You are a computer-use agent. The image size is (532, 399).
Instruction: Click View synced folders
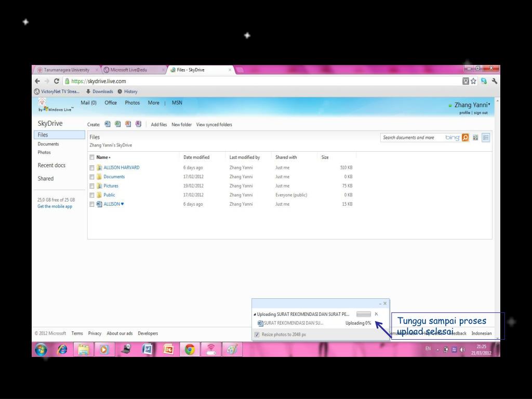[214, 125]
